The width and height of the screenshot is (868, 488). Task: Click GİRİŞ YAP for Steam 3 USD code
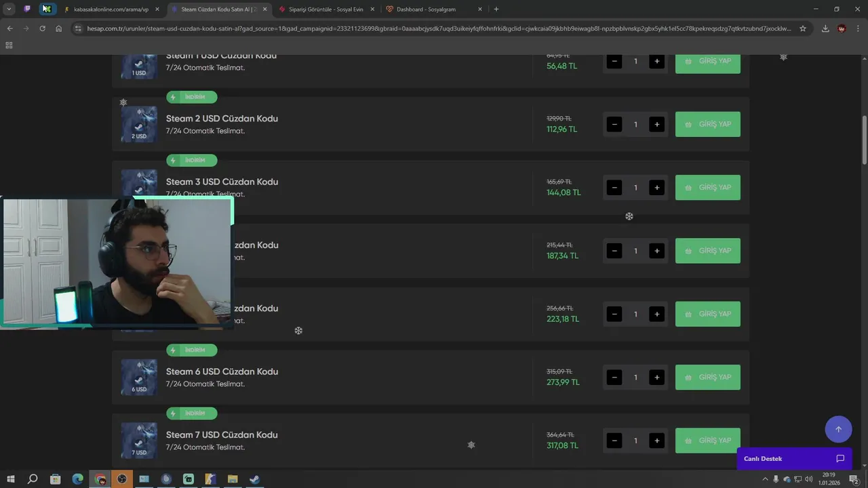(707, 188)
